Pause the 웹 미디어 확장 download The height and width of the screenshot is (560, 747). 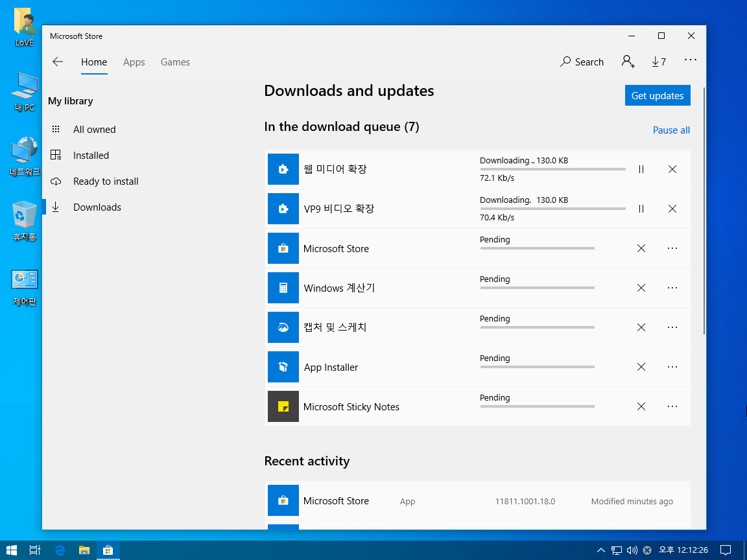coord(641,169)
